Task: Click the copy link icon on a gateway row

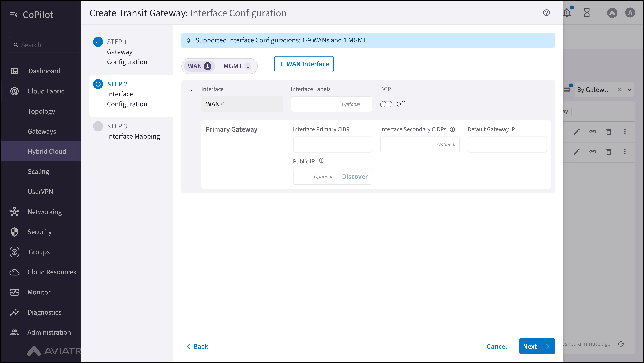Action: click(x=593, y=132)
